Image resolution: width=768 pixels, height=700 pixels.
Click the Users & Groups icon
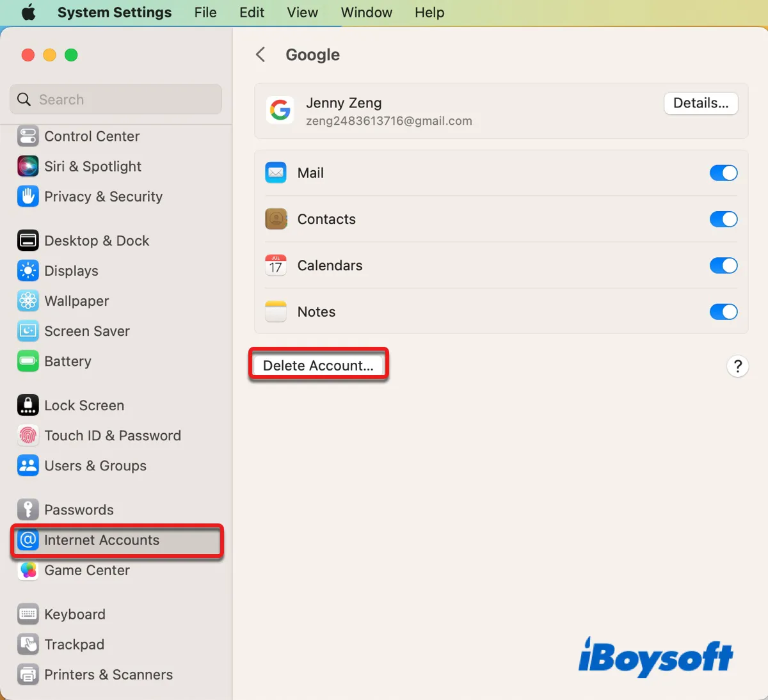(28, 465)
